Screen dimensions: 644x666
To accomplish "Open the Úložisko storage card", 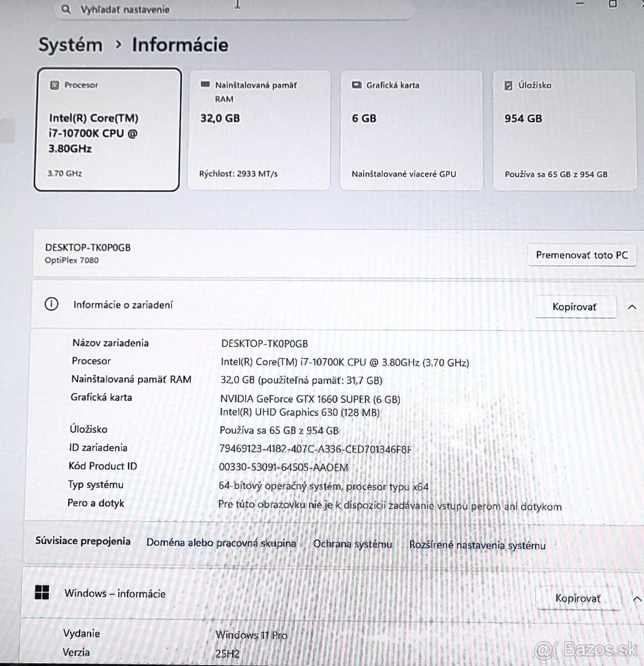I will 565,130.
